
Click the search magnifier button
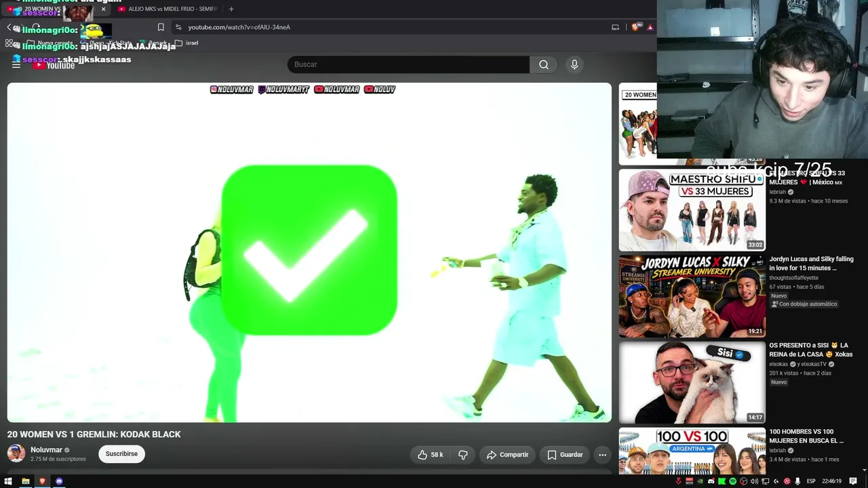[x=544, y=64]
